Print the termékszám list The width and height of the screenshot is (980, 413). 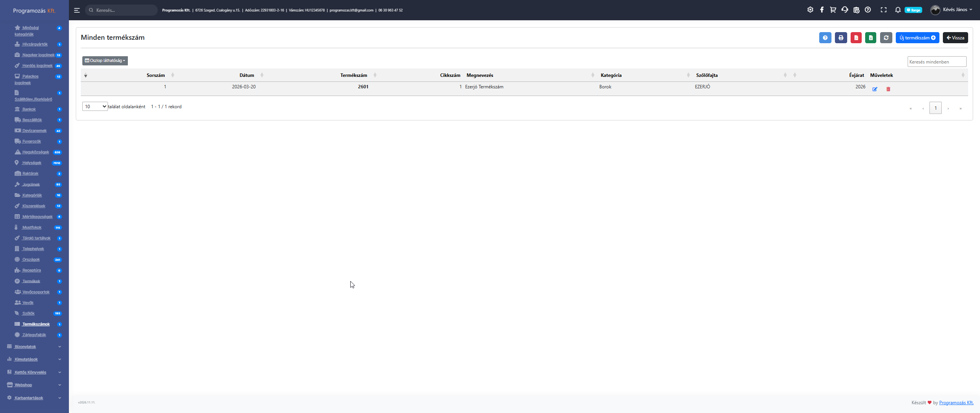(x=841, y=38)
